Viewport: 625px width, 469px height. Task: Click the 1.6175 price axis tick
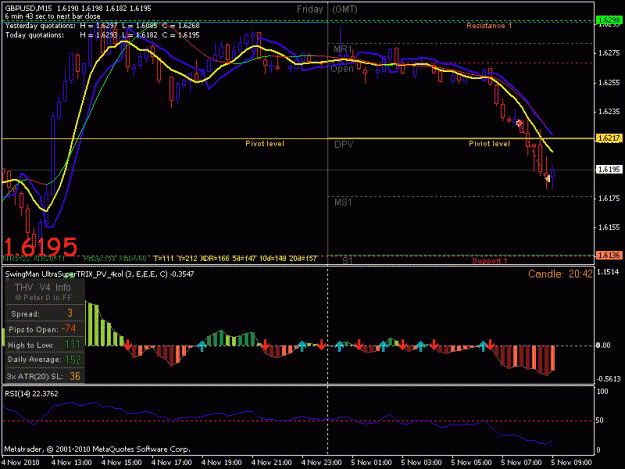pyautogui.click(x=608, y=198)
